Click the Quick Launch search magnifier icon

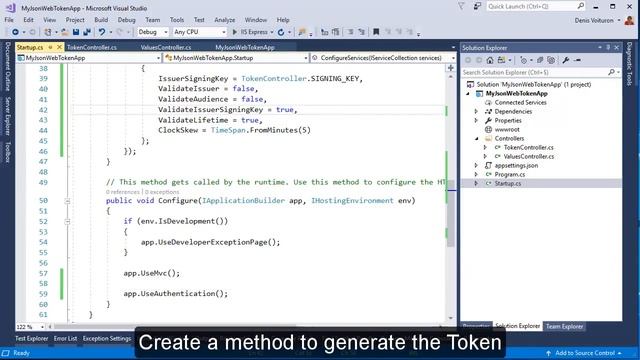[580, 6]
